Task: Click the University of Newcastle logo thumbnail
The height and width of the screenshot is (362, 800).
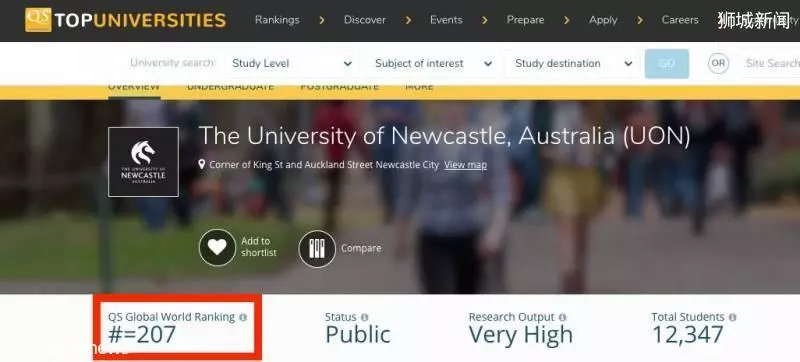Action: (x=143, y=162)
